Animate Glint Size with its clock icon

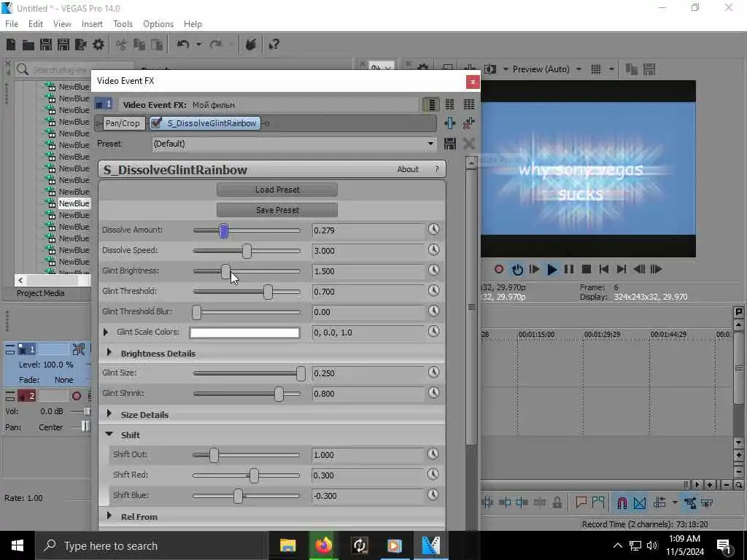click(433, 373)
